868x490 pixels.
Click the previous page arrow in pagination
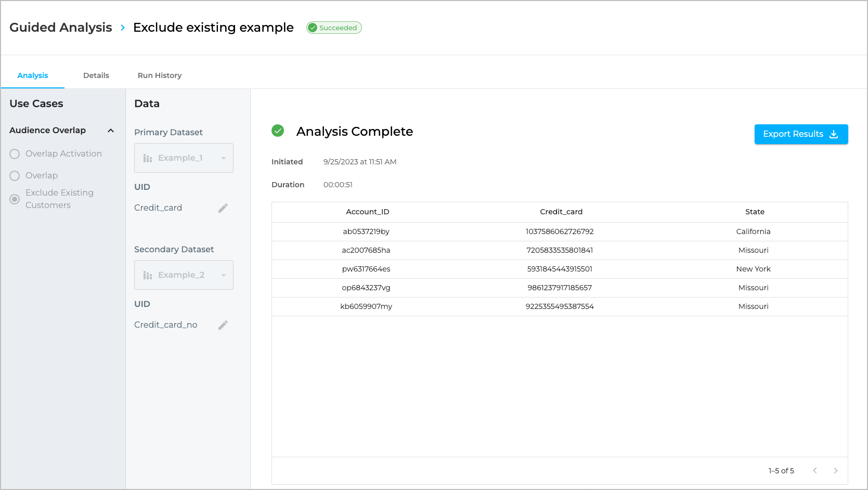tap(815, 471)
